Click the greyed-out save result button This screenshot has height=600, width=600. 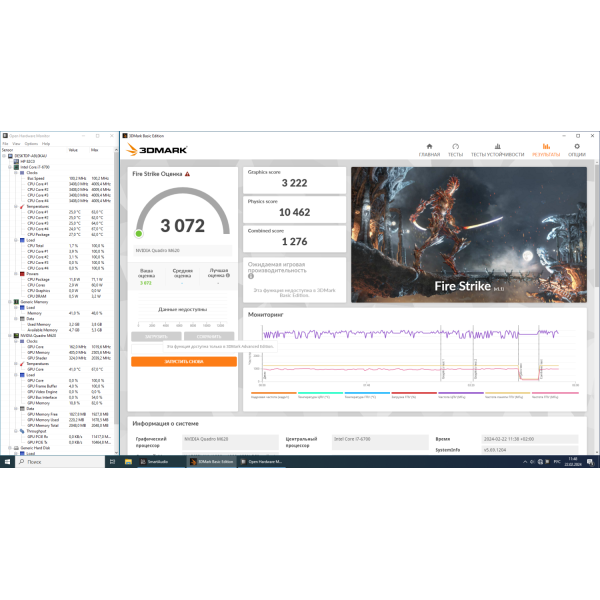209,336
